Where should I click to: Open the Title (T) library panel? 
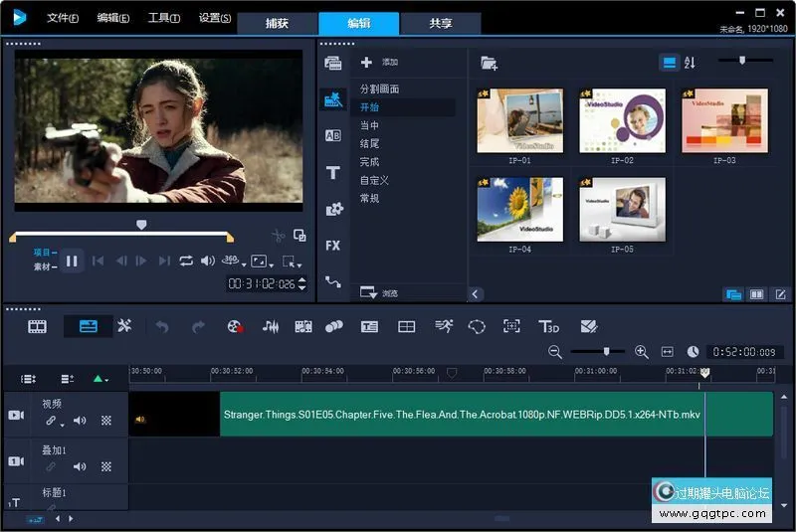pos(332,173)
